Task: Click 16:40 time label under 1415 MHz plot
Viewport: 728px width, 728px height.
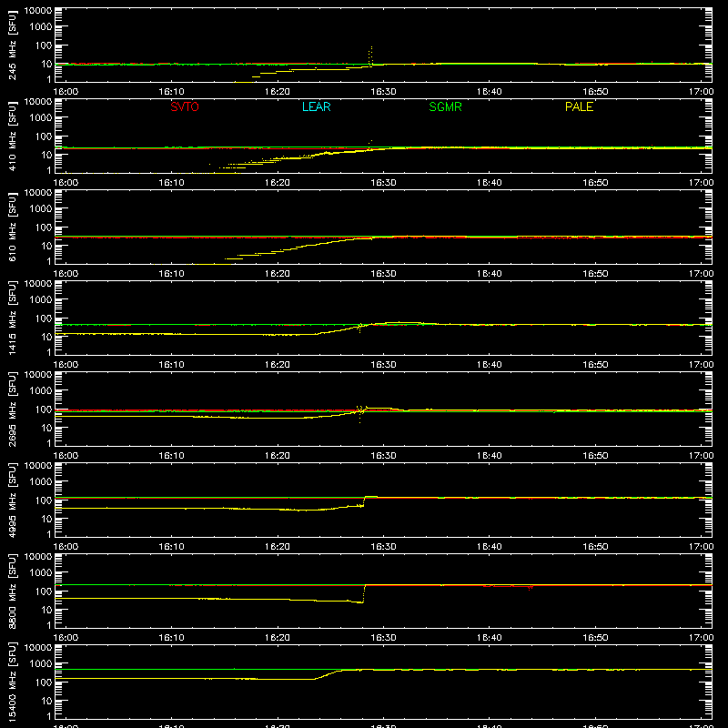Action: 489,365
